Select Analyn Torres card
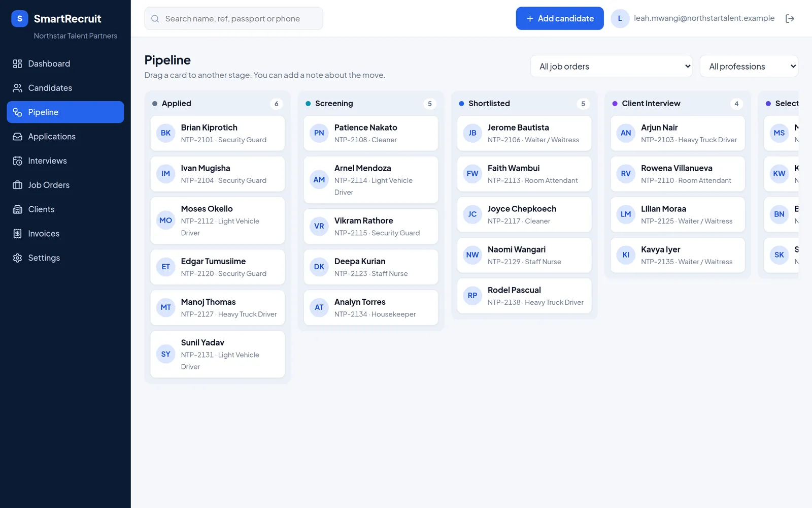Image resolution: width=812 pixels, height=508 pixels. click(371, 307)
